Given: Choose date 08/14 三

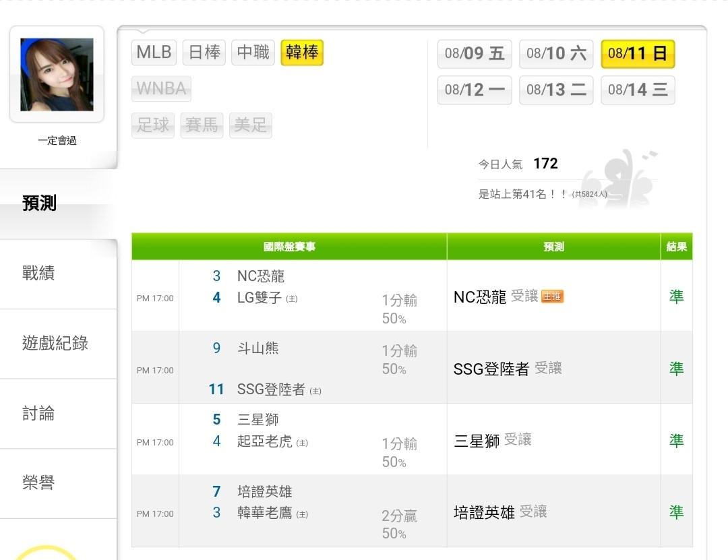Looking at the screenshot, I should 638,90.
